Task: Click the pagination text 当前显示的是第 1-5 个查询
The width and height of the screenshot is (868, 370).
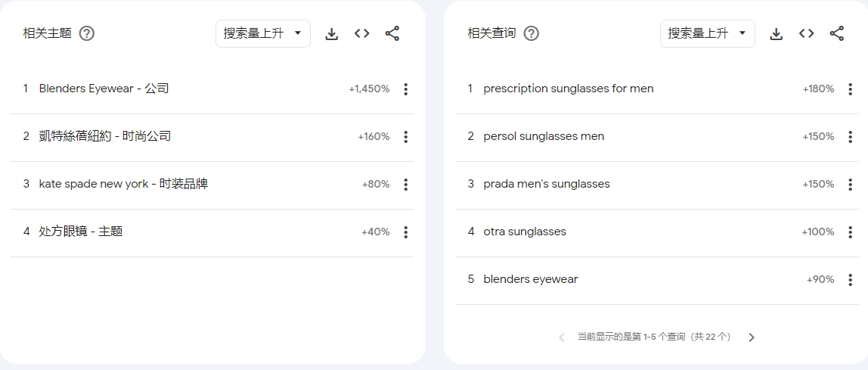Action: tap(654, 337)
